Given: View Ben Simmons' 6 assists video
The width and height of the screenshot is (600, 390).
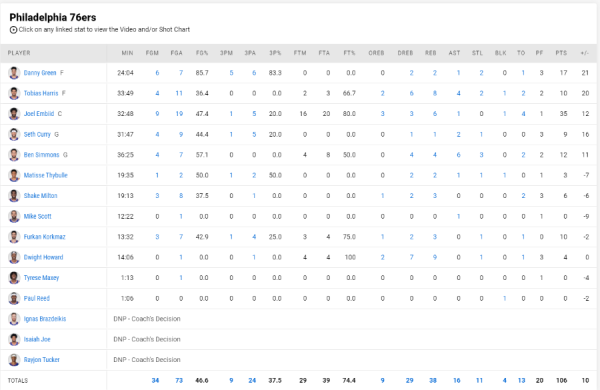Looking at the screenshot, I should tap(458, 155).
